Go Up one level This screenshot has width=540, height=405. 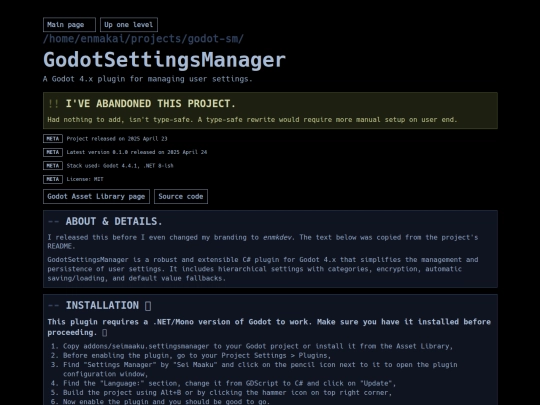pos(129,25)
